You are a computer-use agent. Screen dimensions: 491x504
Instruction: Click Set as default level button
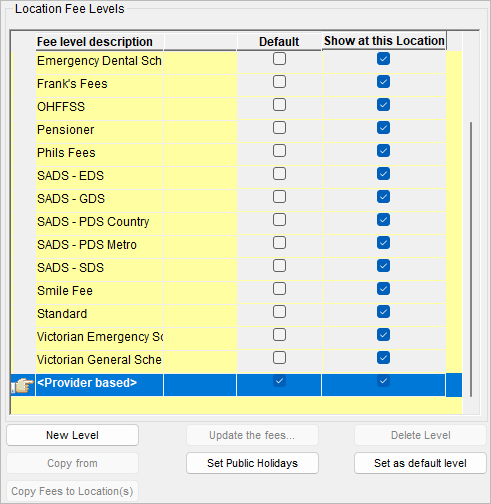[420, 463]
